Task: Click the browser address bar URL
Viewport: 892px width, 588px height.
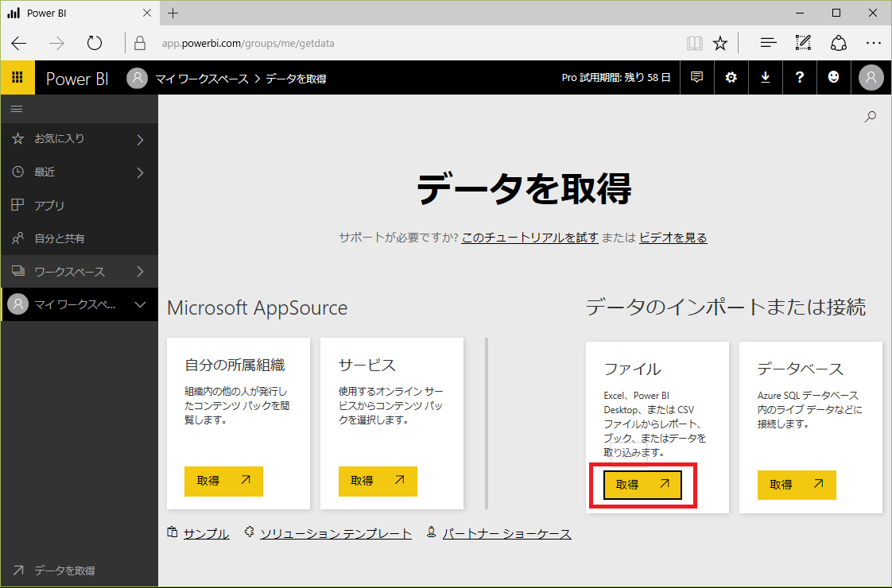Action: coord(248,43)
